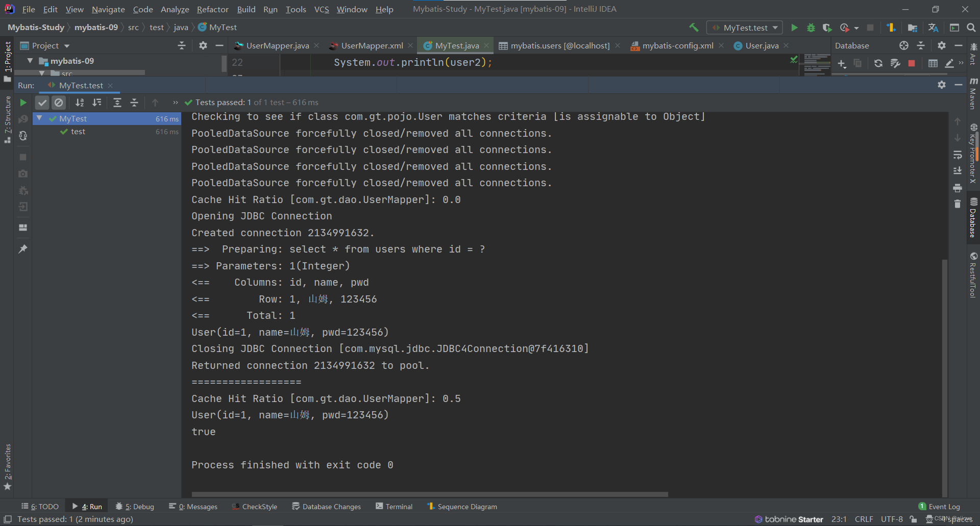
Task: Start debugging with the green bug icon
Action: 811,28
